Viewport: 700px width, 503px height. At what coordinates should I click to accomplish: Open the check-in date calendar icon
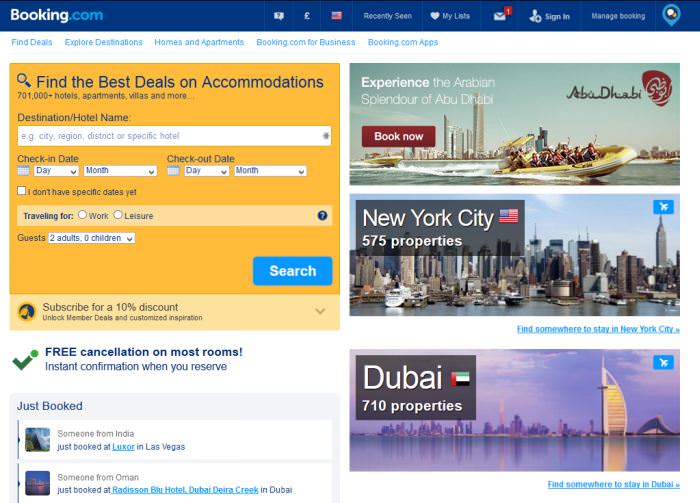pyautogui.click(x=23, y=170)
